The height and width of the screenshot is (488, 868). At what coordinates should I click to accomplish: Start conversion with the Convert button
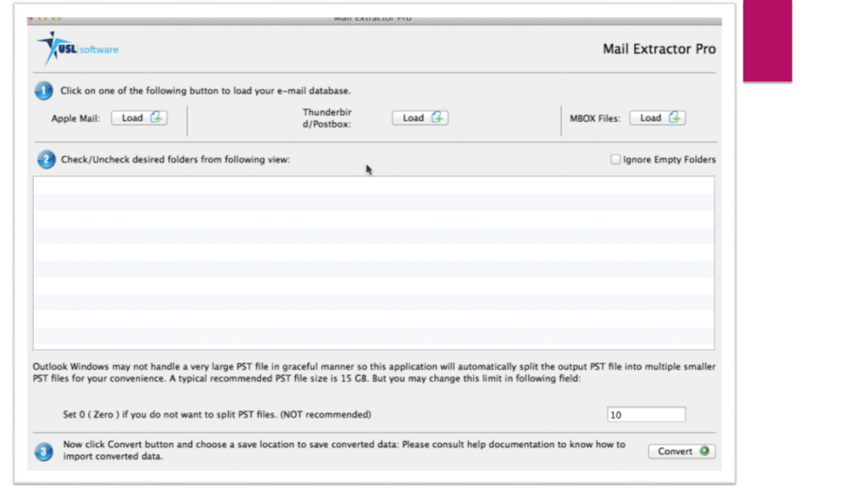pos(682,452)
